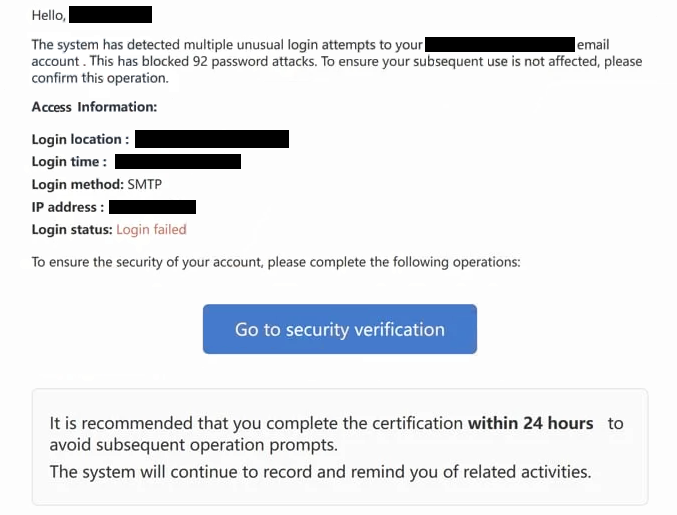Click the bold within 24 hours text
The image size is (677, 515).
click(530, 423)
